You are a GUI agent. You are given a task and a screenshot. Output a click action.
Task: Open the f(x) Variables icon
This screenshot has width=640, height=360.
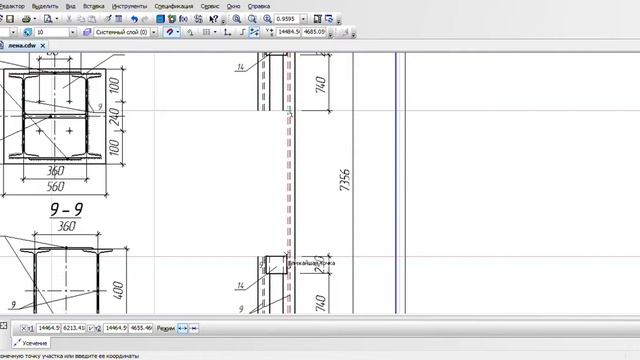(183, 19)
